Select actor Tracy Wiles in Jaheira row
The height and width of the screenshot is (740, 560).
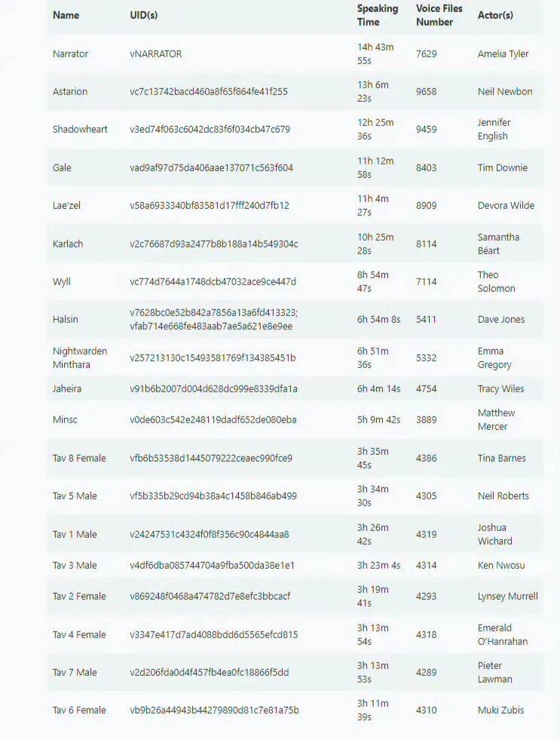point(500,388)
